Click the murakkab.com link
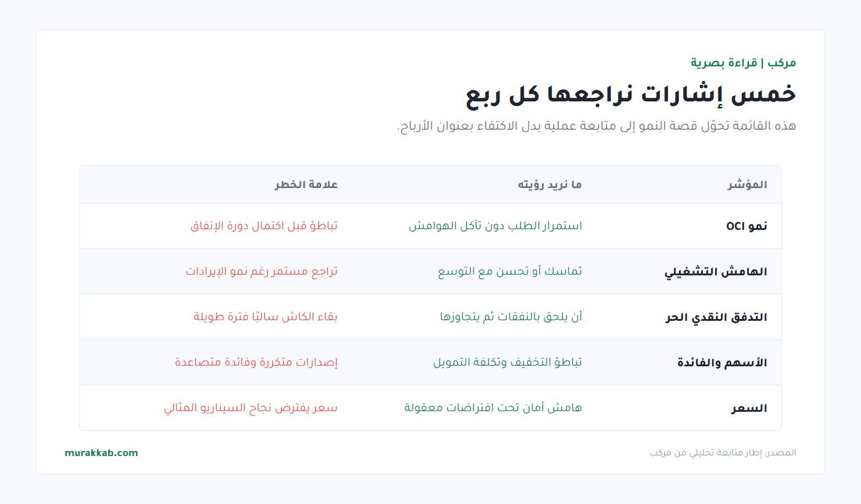The image size is (861, 504). (101, 453)
